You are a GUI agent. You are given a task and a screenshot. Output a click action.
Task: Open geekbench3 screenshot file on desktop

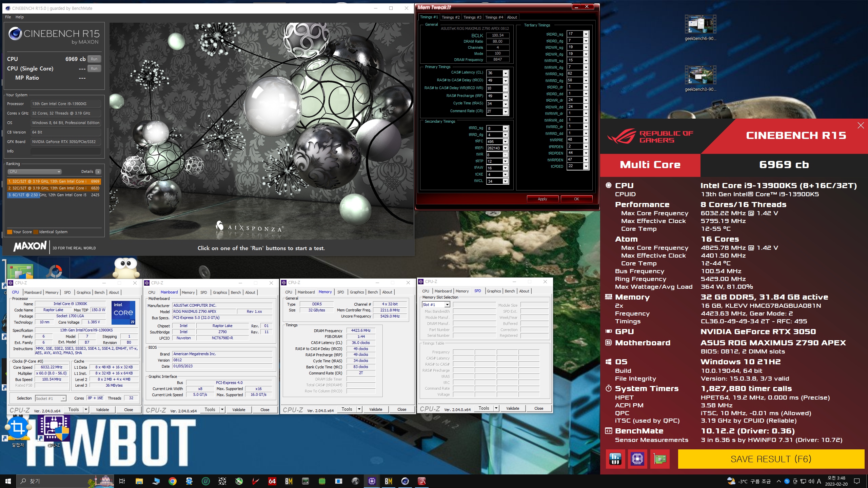pos(700,79)
